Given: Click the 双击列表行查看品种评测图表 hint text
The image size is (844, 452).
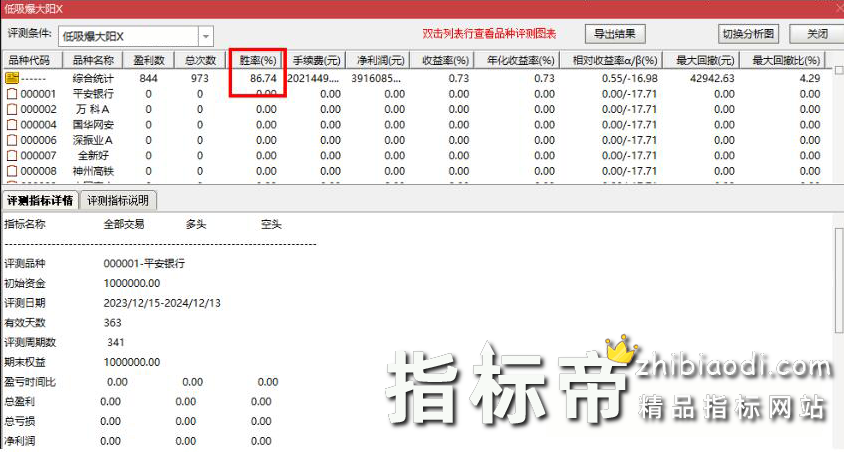Looking at the screenshot, I should [x=489, y=33].
